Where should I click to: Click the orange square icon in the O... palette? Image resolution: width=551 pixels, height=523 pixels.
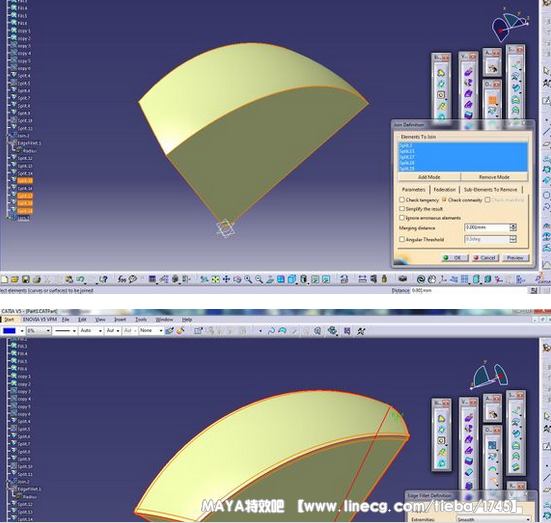pos(492,101)
